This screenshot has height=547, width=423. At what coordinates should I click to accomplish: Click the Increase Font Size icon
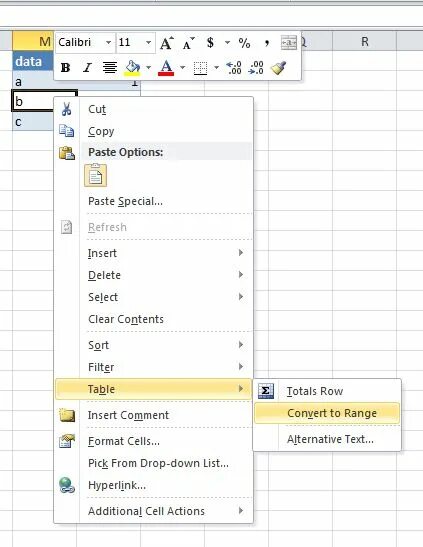[x=167, y=43]
